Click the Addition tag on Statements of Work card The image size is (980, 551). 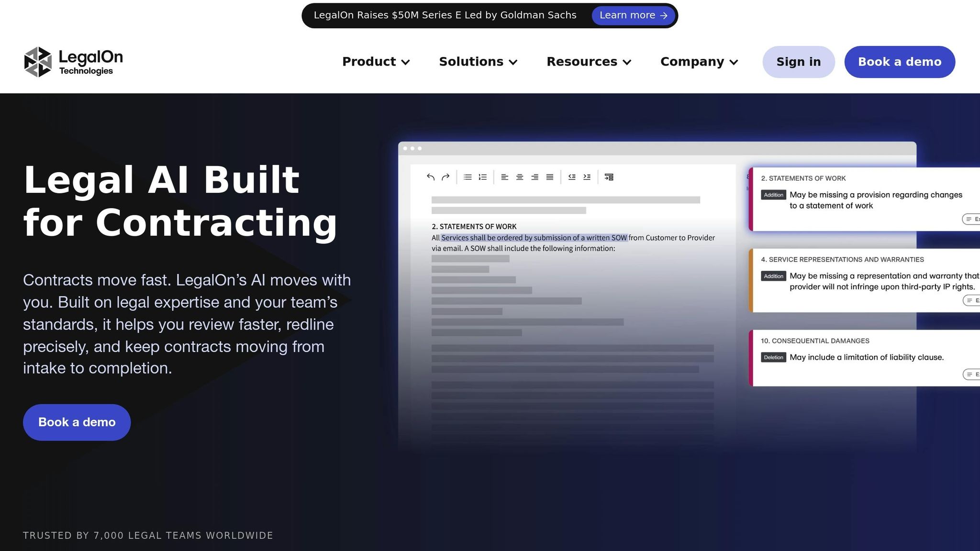(x=773, y=195)
